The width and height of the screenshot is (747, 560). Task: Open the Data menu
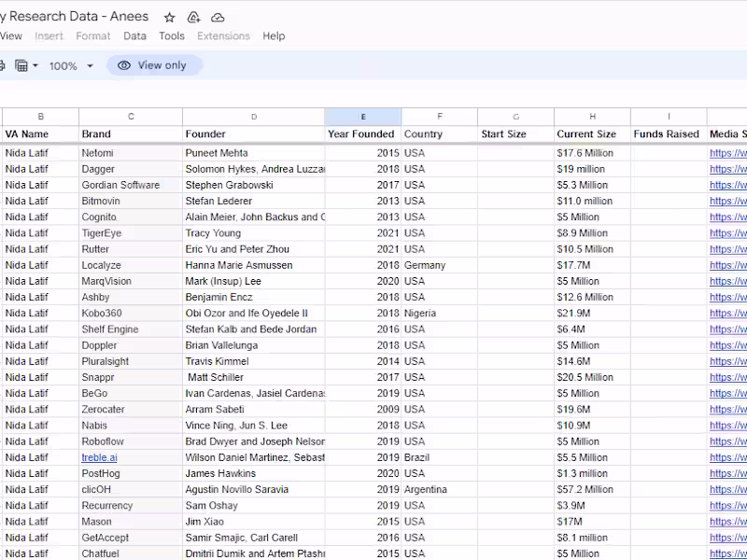[x=134, y=36]
